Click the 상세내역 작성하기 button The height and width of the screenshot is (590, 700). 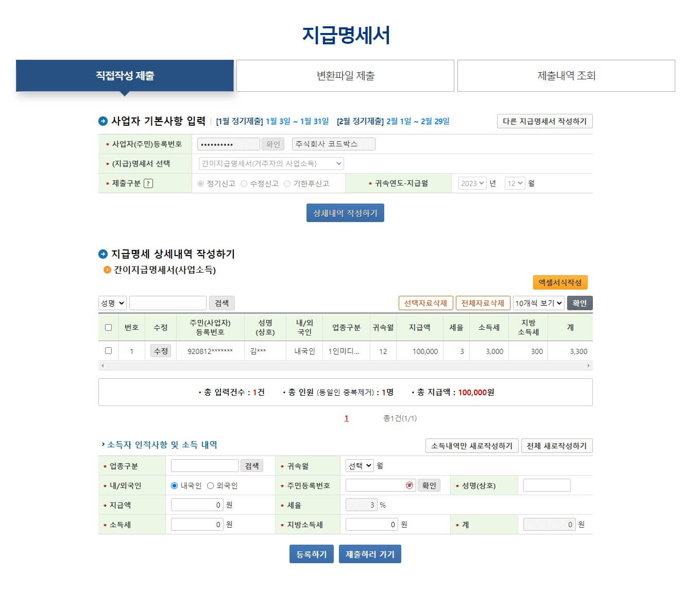click(x=345, y=212)
